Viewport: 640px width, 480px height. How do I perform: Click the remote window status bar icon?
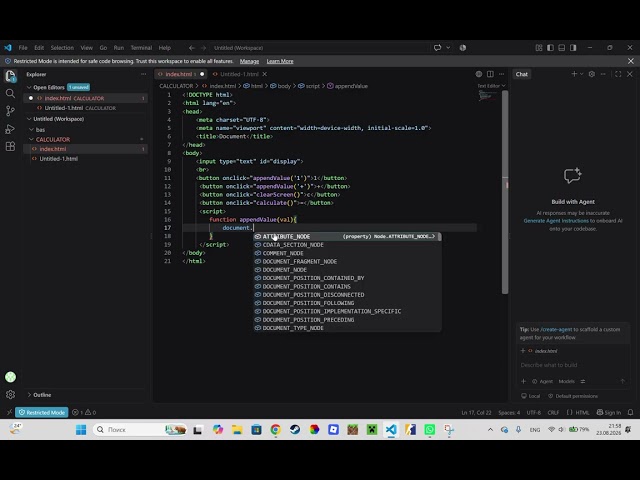click(9, 412)
